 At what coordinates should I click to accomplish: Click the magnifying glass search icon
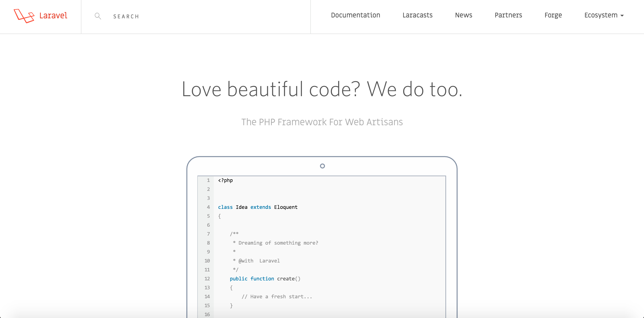coord(98,16)
